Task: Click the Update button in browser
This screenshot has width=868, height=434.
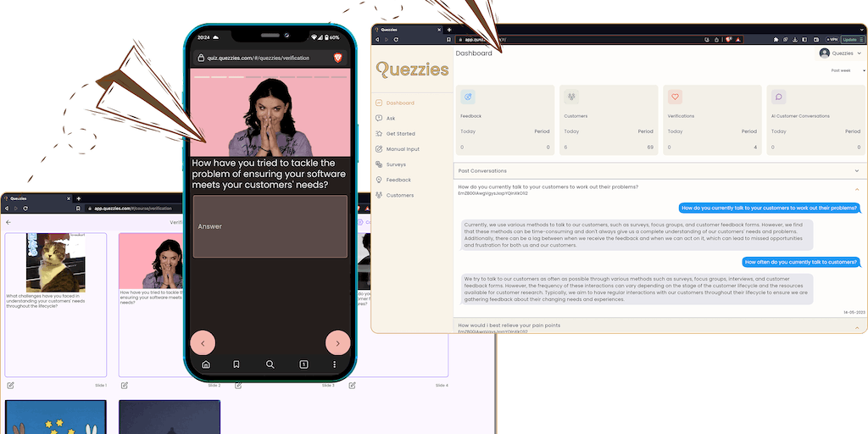Action: [x=853, y=40]
